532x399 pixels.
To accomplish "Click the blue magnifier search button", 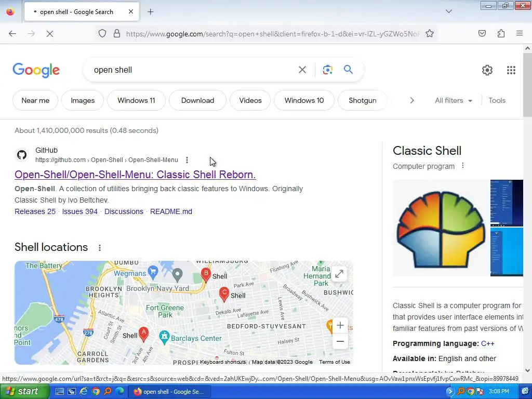I will [x=348, y=70].
